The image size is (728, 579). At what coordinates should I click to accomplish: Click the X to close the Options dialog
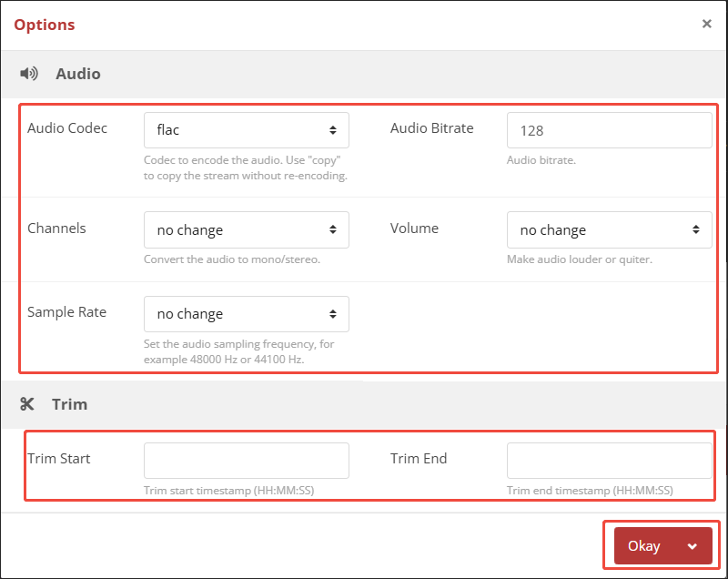707,24
